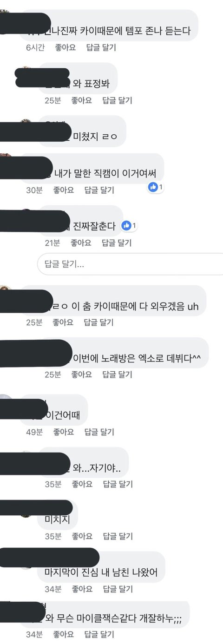
Task: Like the 이건어때 comment
Action: pyautogui.click(x=63, y=432)
